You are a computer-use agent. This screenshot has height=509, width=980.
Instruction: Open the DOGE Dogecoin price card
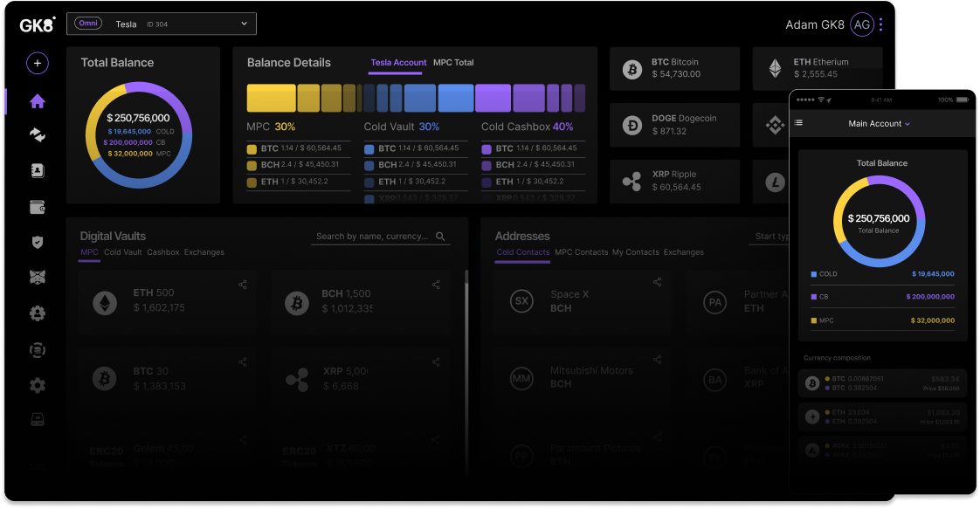674,125
